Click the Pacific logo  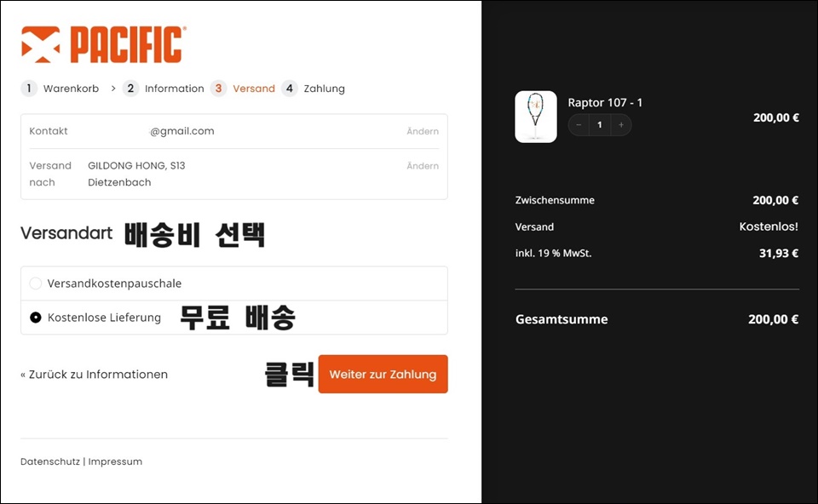point(104,45)
